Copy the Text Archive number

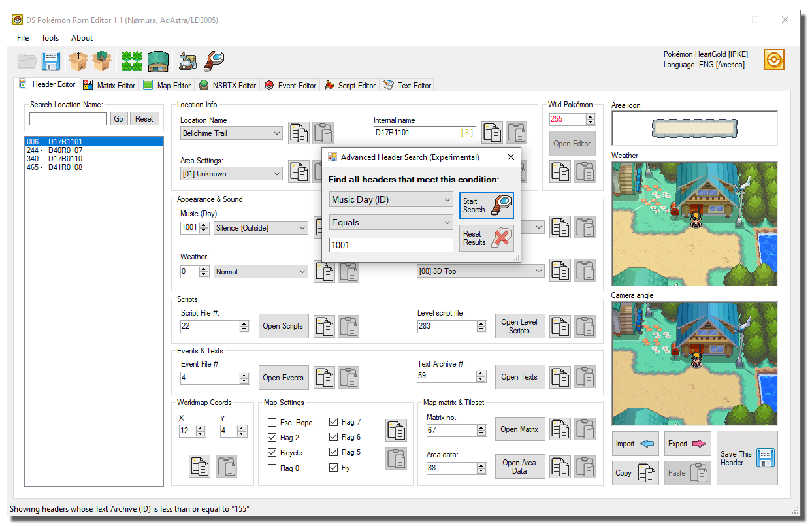tap(560, 377)
